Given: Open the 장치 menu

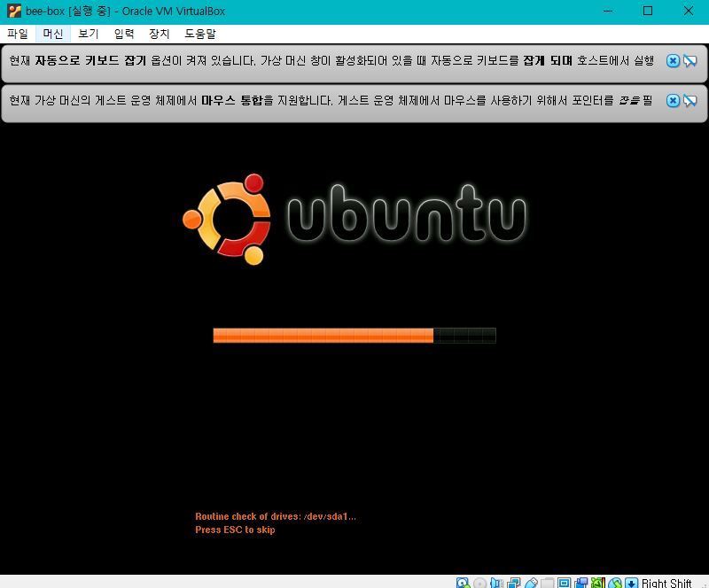Looking at the screenshot, I should click(160, 34).
